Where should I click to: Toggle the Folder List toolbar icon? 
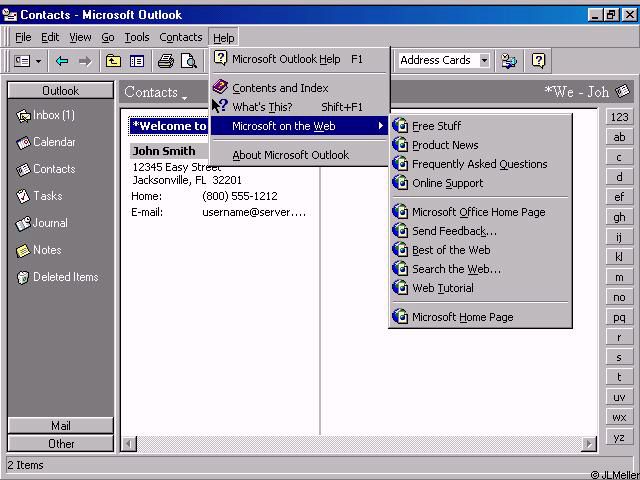(137, 61)
